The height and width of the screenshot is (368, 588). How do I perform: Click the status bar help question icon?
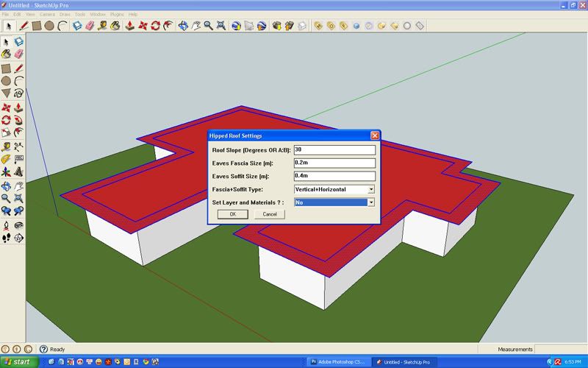(x=43, y=349)
